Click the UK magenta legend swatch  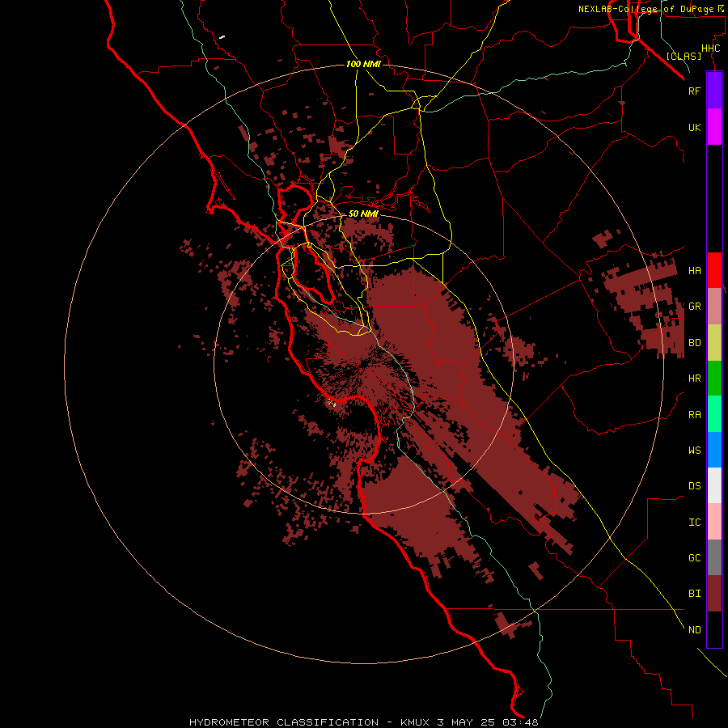click(x=714, y=127)
